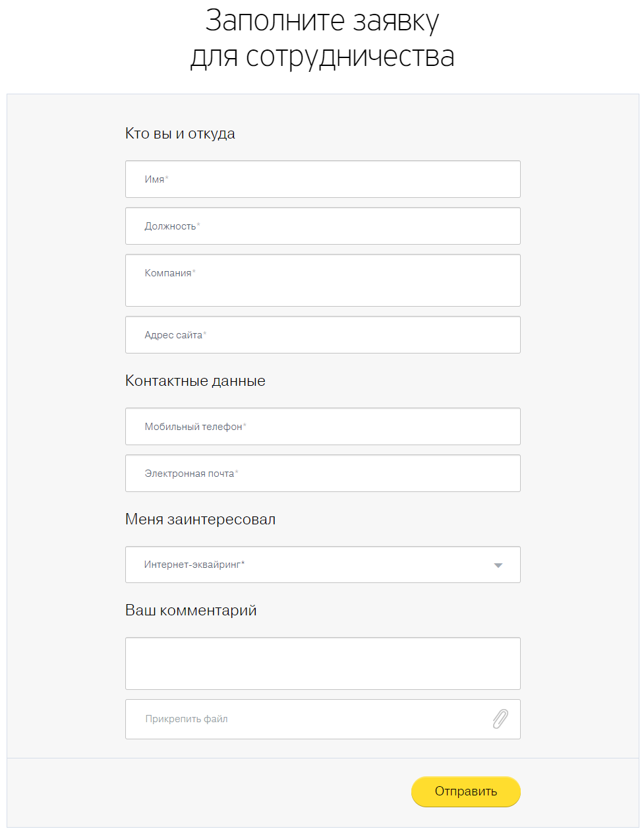Click the Меня заинтересовал section heading

pyautogui.click(x=200, y=520)
